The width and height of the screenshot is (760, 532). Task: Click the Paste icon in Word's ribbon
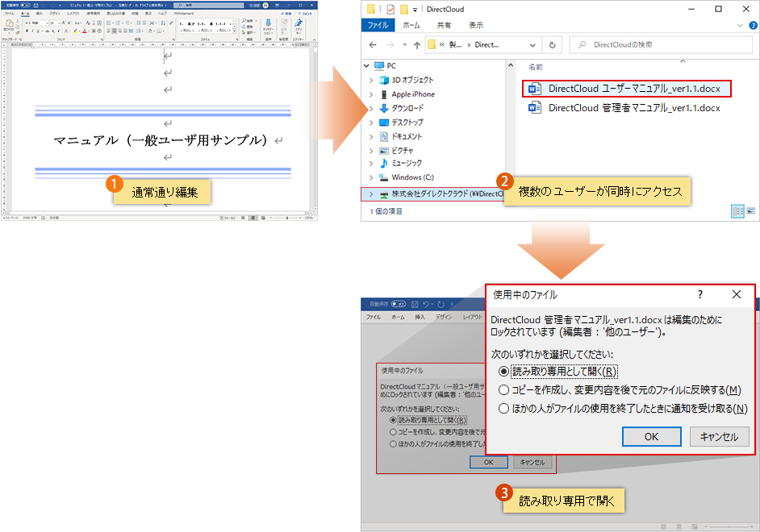(x=9, y=23)
